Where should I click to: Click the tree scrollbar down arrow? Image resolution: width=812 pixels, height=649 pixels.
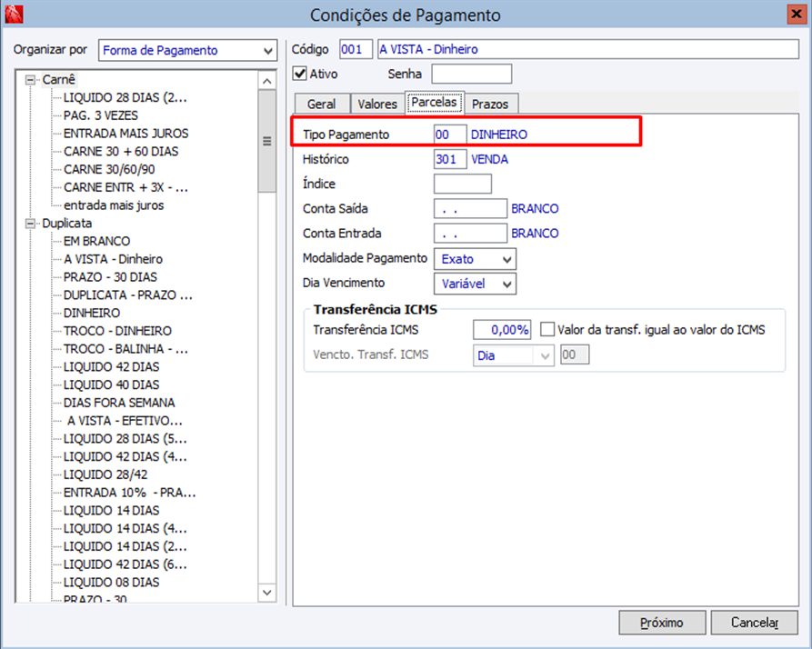266,593
